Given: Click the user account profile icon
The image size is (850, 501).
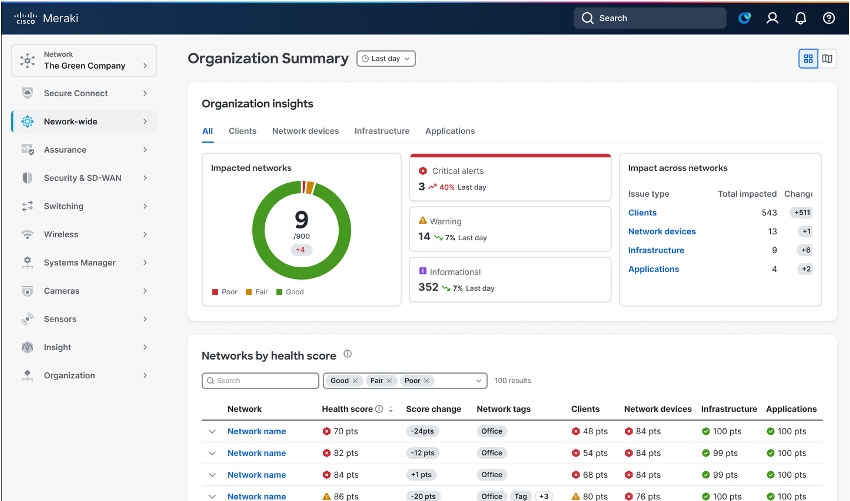Looking at the screenshot, I should [x=772, y=18].
